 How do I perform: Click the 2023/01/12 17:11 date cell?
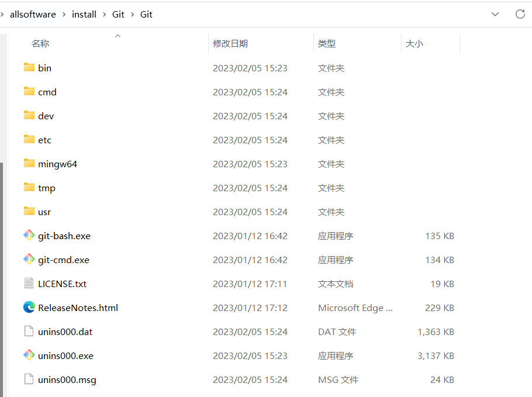[250, 284]
